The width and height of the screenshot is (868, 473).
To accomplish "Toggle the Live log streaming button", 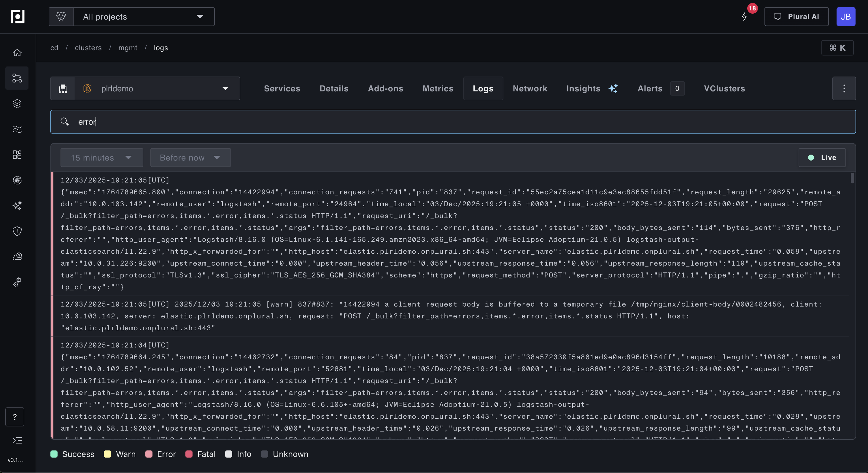I will (x=822, y=158).
